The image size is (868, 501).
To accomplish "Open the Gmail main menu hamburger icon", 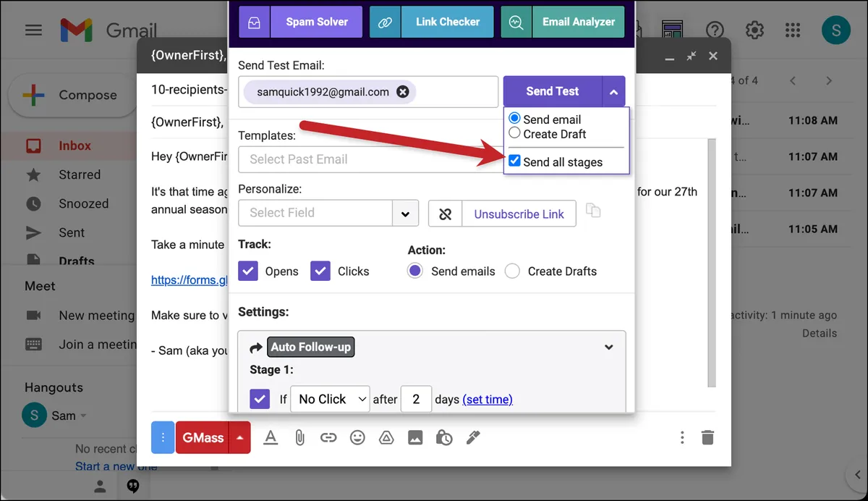I will point(33,30).
